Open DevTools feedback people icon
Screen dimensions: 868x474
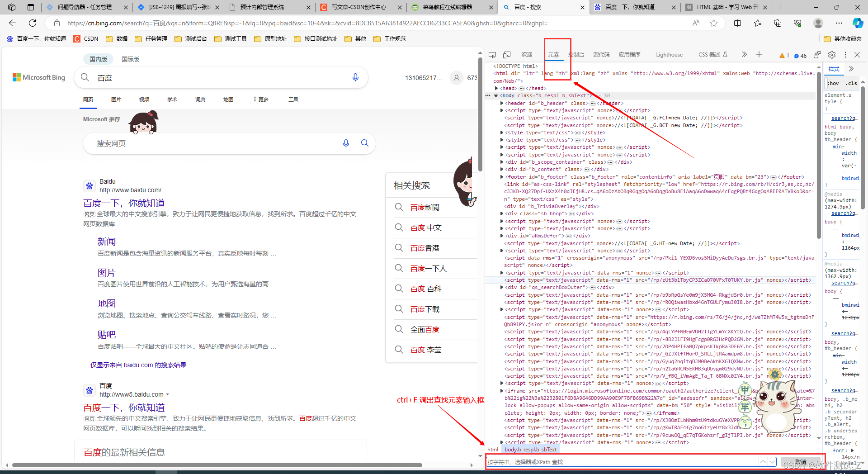click(817, 55)
